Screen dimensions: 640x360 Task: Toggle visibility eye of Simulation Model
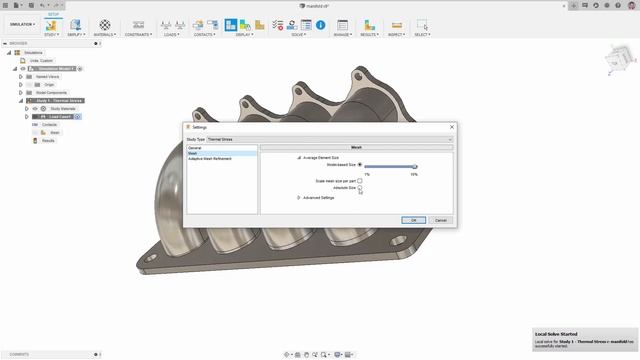23,69
